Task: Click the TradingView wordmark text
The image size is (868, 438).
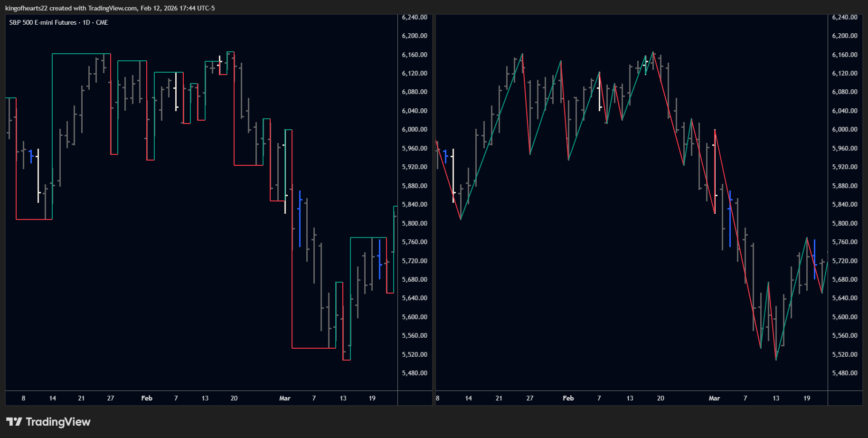Action: tap(58, 422)
